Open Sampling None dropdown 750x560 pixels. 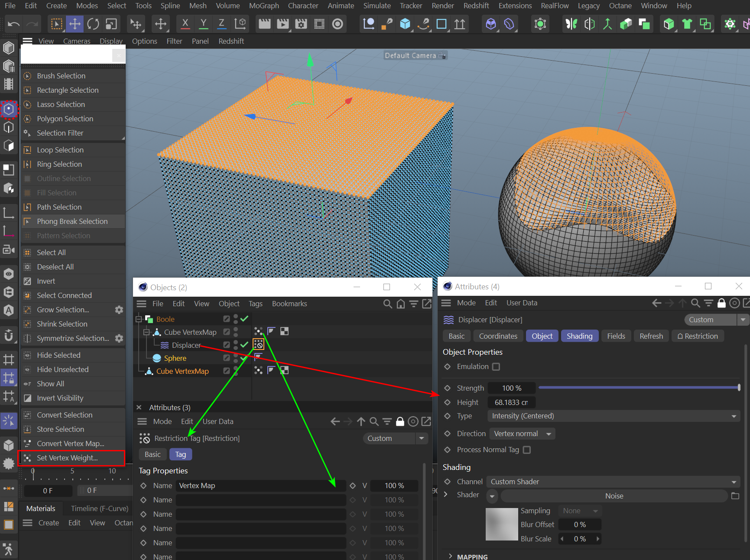580,511
